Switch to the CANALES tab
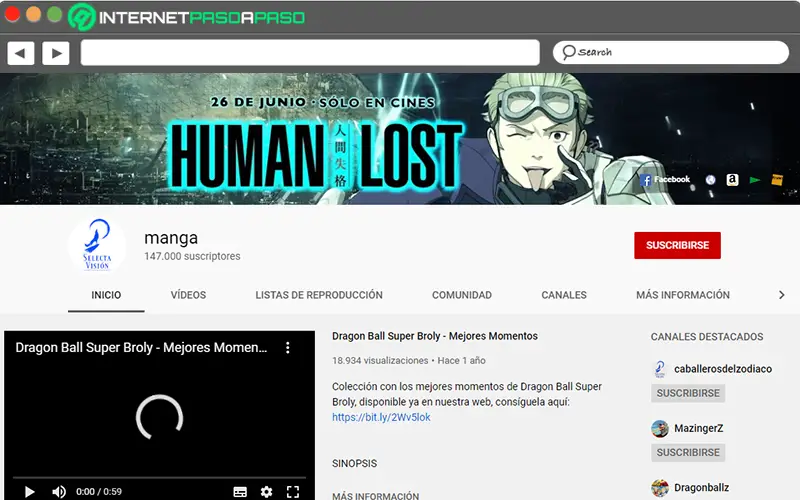800x500 pixels. click(564, 295)
